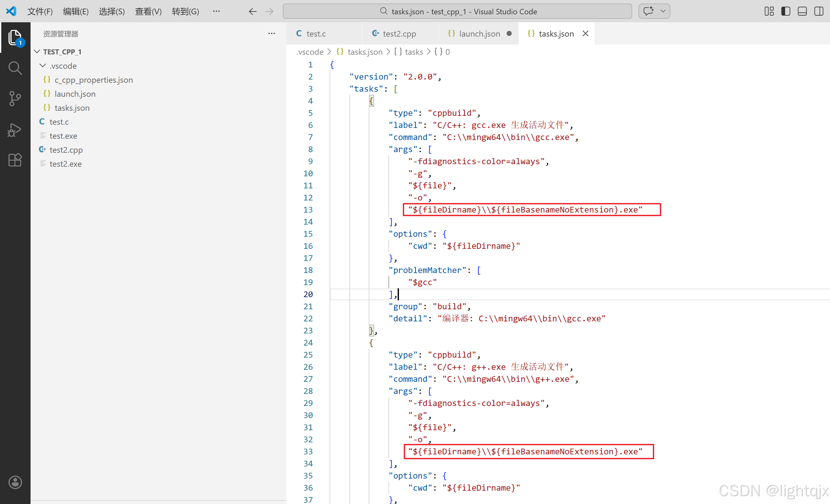Open the dropdown arrow beside Copilot icon
The image size is (830, 504).
(663, 11)
